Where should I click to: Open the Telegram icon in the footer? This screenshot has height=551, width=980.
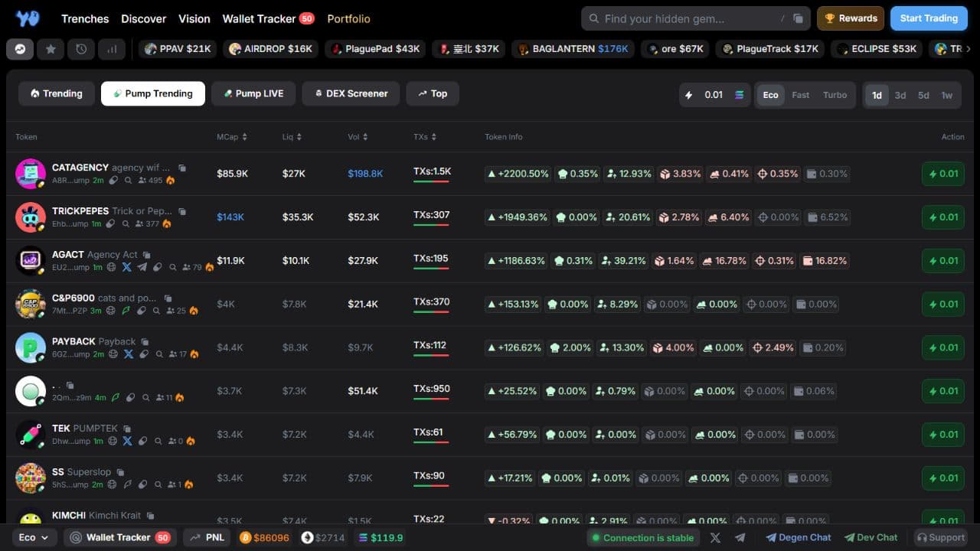[740, 537]
